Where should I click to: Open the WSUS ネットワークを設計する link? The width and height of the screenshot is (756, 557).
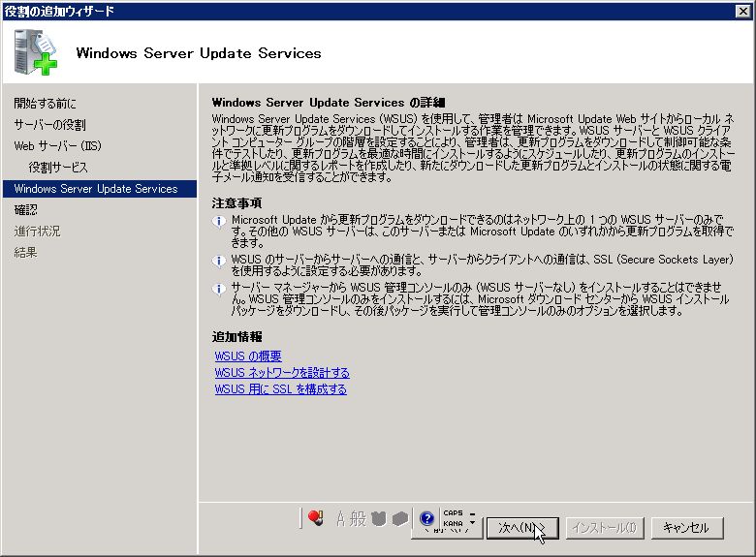tap(282, 372)
